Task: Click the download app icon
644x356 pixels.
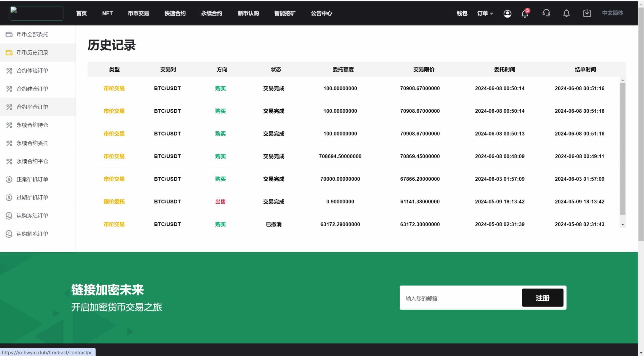Action: (x=587, y=13)
